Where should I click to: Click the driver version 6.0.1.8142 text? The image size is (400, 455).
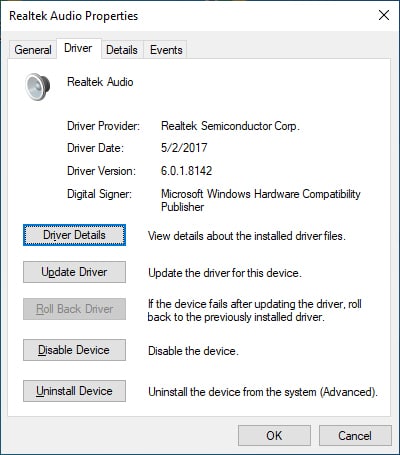186,171
